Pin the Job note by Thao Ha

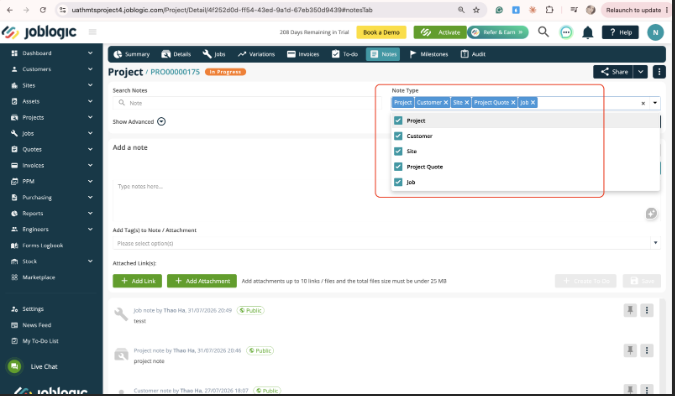630,310
